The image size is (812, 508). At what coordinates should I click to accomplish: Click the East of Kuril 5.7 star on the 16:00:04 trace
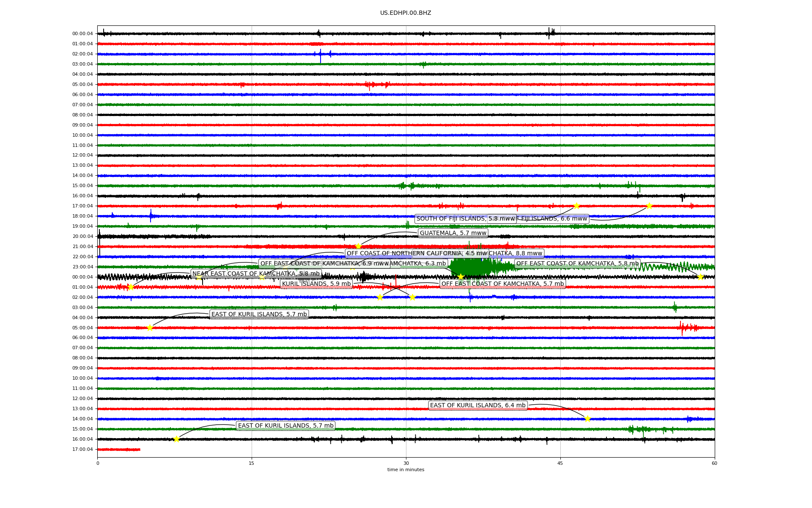pyautogui.click(x=176, y=439)
